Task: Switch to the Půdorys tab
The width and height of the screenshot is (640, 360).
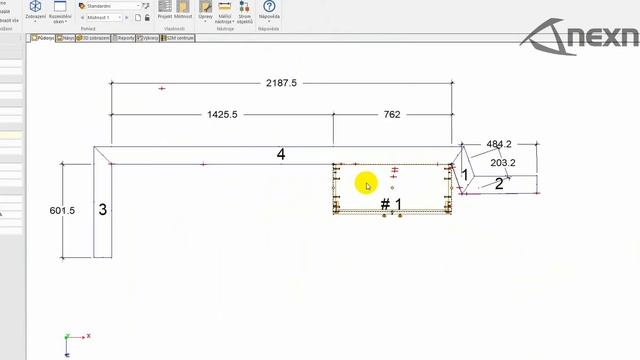Action: (x=43, y=38)
